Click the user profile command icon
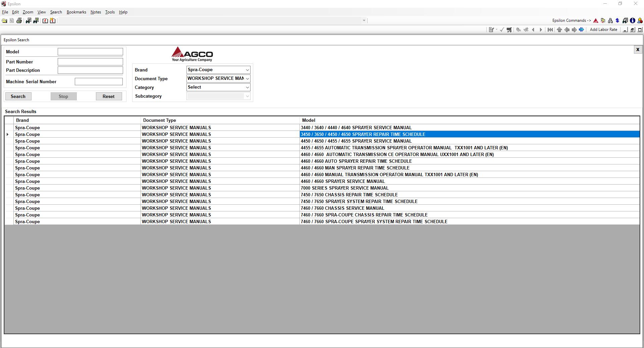 (x=640, y=20)
